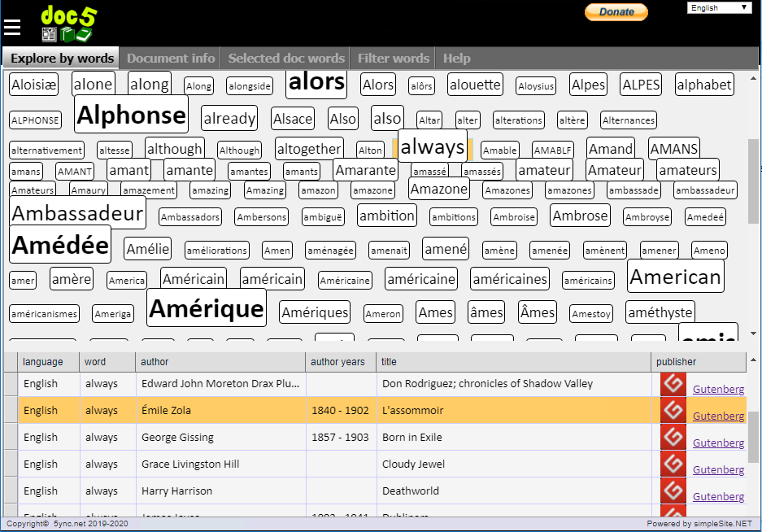
Task: Open the Help tab
Action: pyautogui.click(x=456, y=59)
